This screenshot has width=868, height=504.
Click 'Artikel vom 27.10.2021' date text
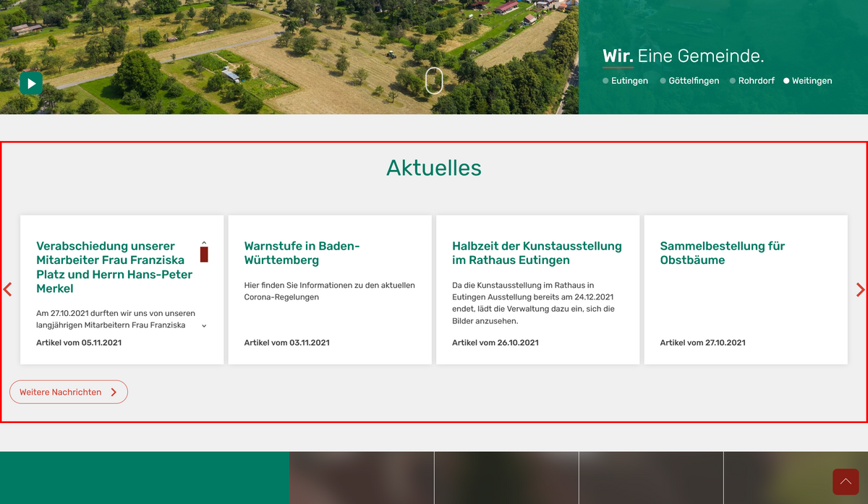click(x=703, y=343)
